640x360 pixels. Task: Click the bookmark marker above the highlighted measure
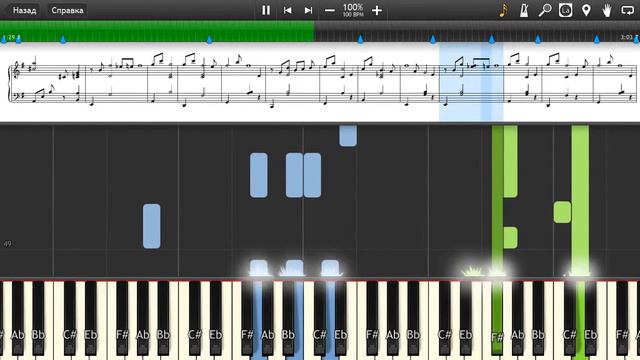pyautogui.click(x=491, y=39)
